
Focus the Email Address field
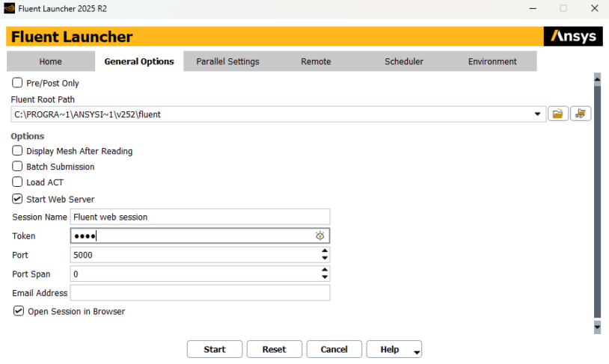tap(200, 293)
